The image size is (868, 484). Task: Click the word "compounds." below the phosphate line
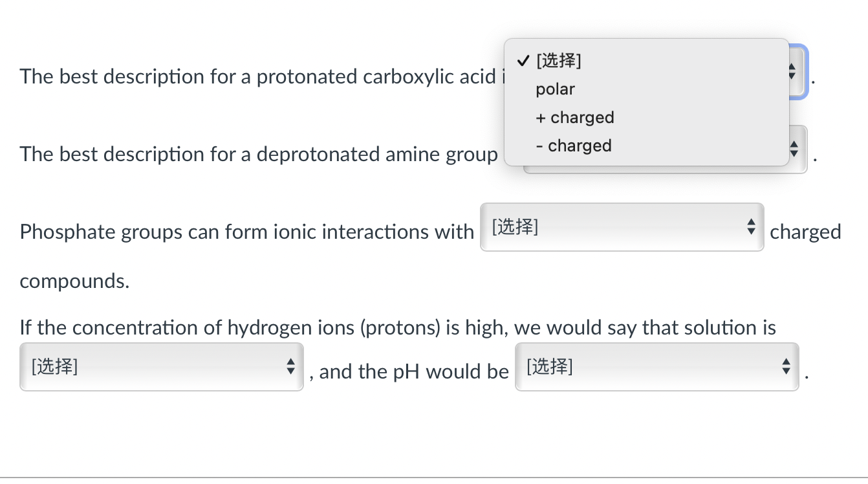pyautogui.click(x=74, y=281)
